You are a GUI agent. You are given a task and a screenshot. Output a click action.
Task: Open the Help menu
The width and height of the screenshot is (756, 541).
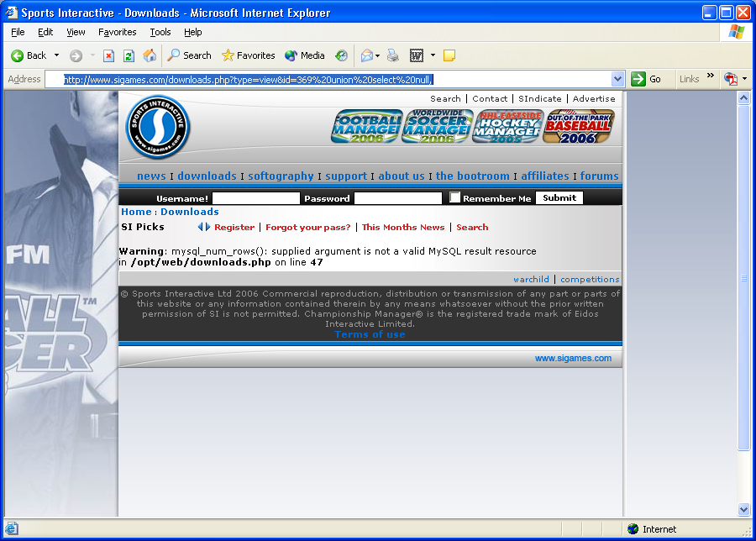click(x=193, y=32)
